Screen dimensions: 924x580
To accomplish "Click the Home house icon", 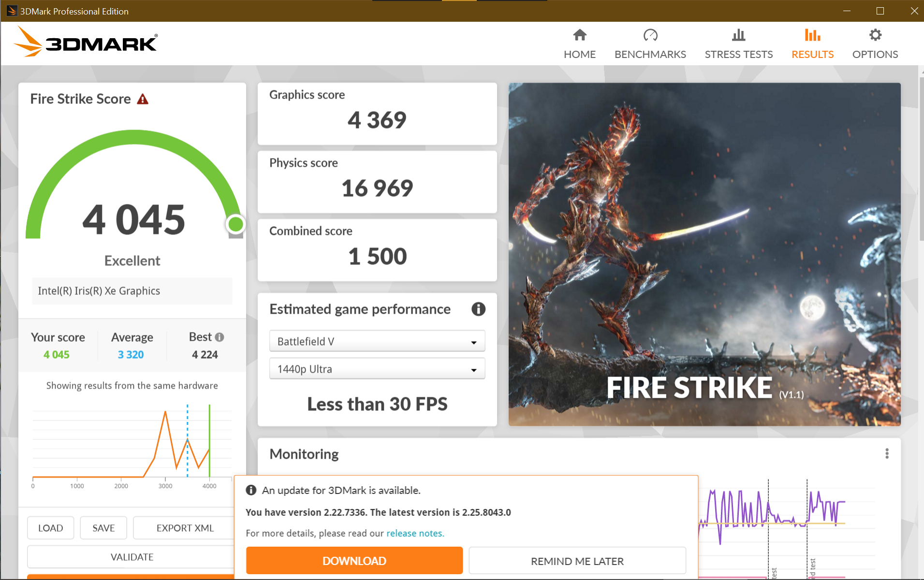I will (579, 35).
